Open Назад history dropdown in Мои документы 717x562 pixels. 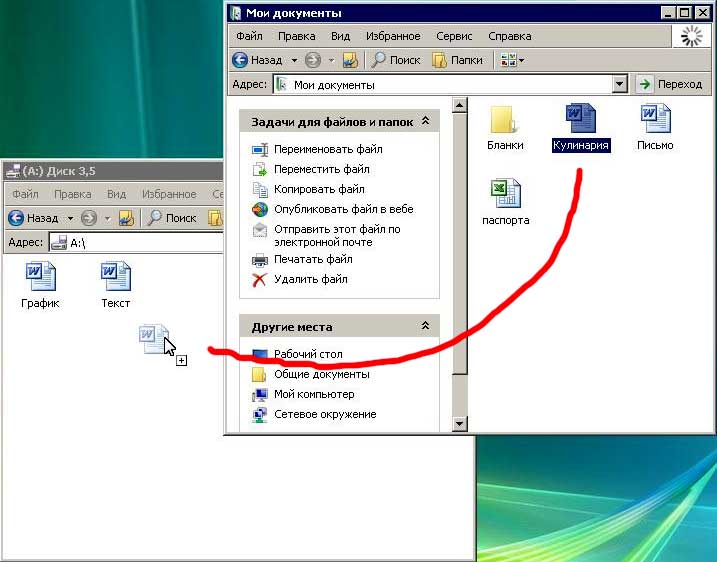tap(294, 60)
